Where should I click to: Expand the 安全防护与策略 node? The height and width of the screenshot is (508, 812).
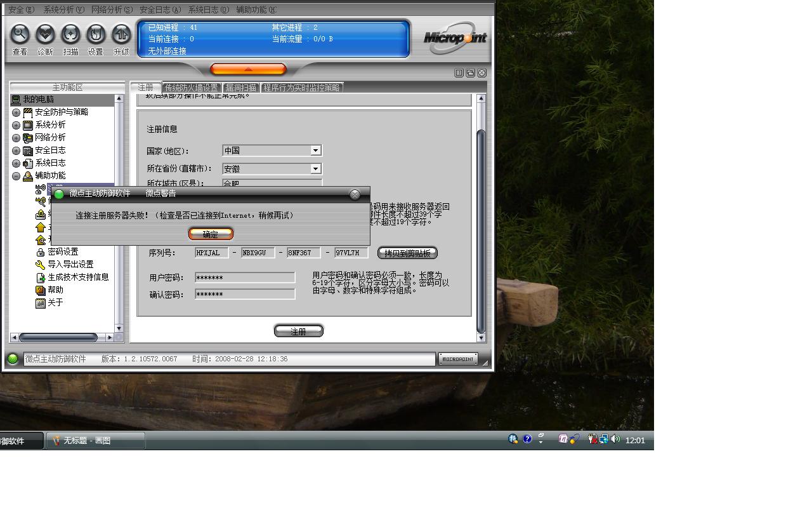click(x=16, y=112)
